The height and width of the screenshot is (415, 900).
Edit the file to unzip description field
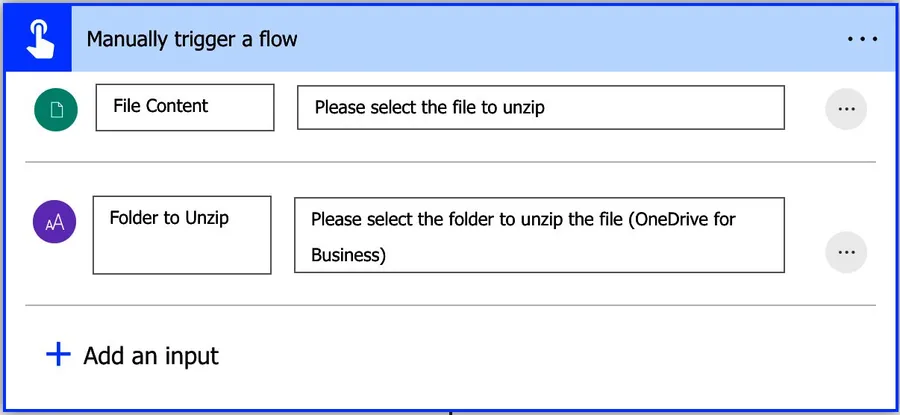point(540,107)
